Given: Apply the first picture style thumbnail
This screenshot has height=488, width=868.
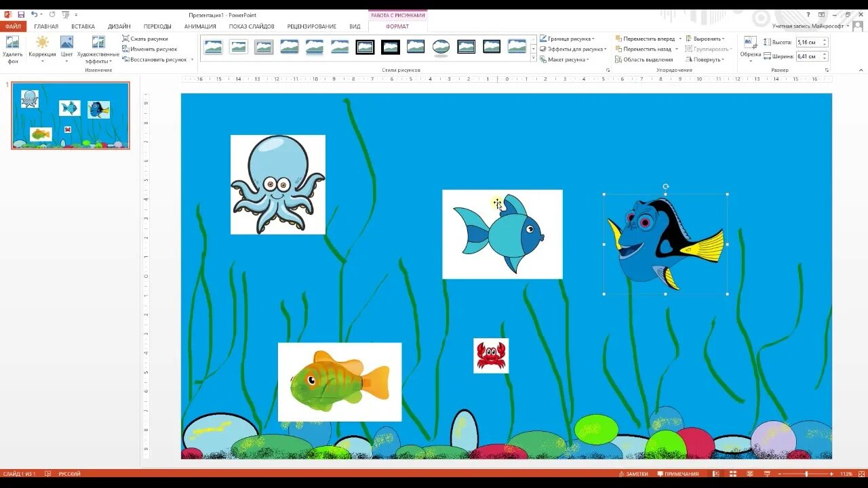Looking at the screenshot, I should point(214,47).
